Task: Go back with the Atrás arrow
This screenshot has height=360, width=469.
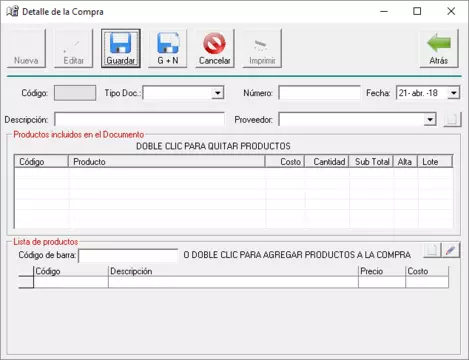Action: pos(439,48)
